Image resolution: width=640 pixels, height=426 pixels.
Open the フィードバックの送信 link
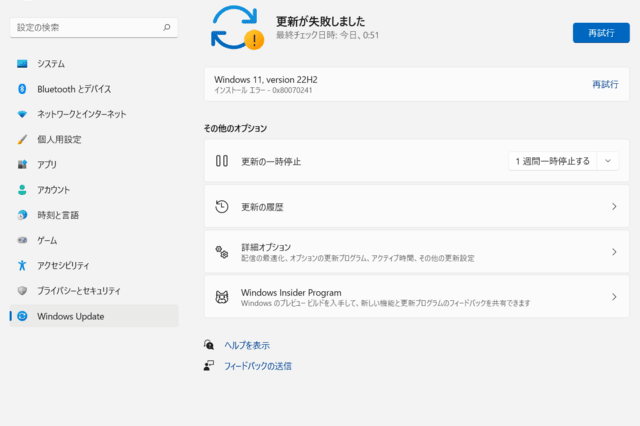(x=258, y=366)
